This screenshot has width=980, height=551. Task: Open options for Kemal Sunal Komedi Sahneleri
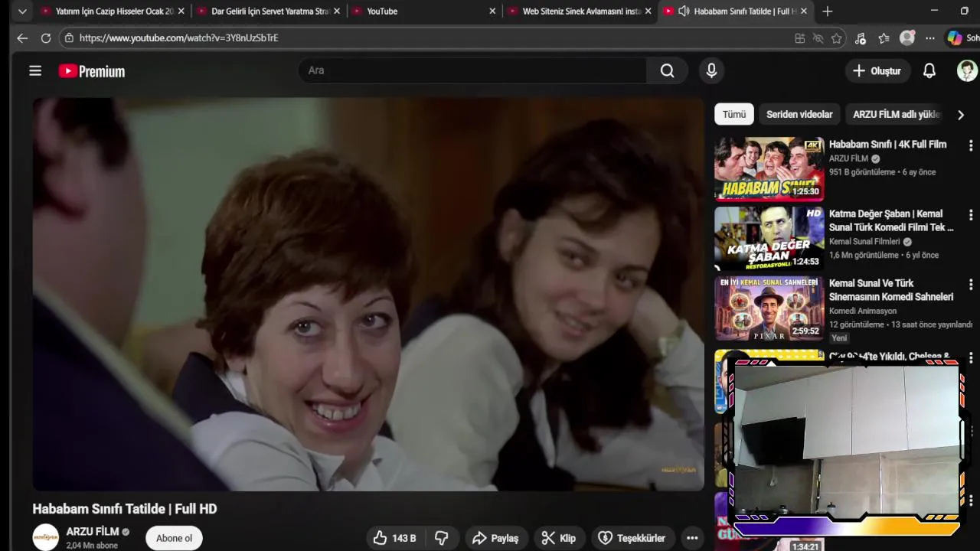(971, 285)
